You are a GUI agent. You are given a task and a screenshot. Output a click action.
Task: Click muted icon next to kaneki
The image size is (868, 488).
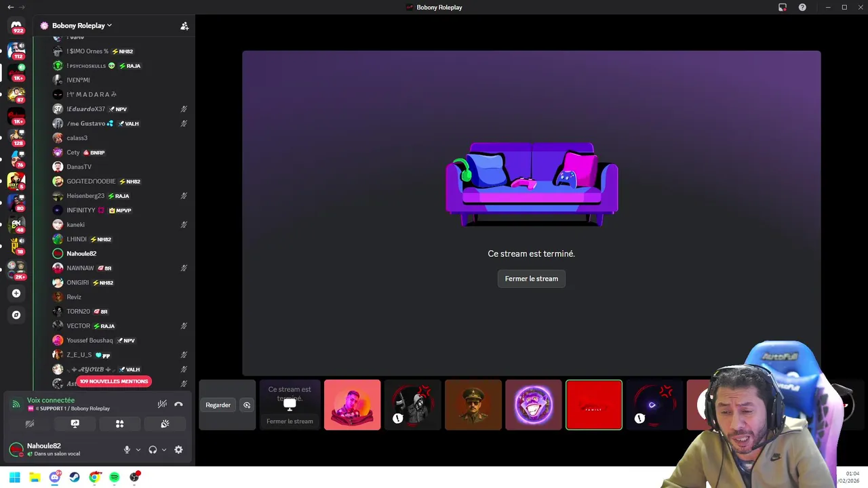tap(184, 224)
